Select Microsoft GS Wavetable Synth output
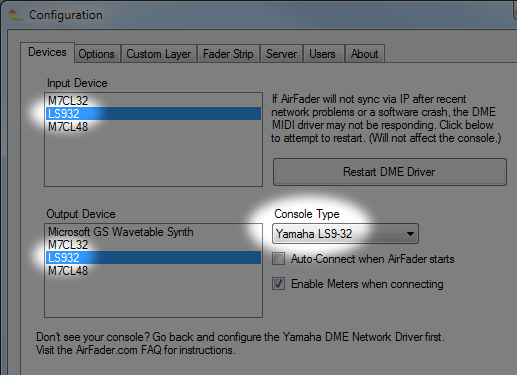 153,232
